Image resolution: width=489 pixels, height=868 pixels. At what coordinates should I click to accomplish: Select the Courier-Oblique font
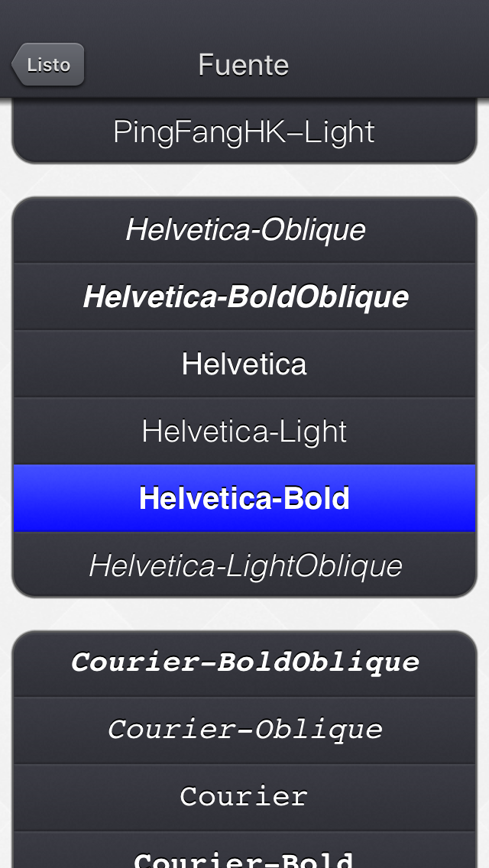(244, 730)
